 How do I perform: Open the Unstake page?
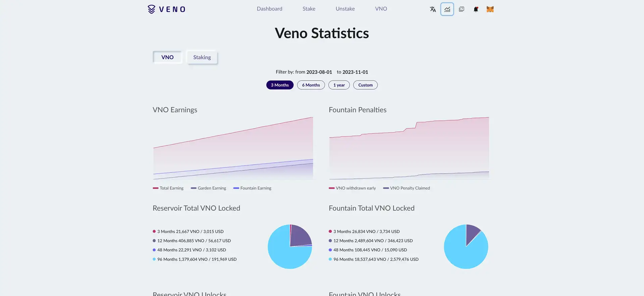(x=345, y=9)
